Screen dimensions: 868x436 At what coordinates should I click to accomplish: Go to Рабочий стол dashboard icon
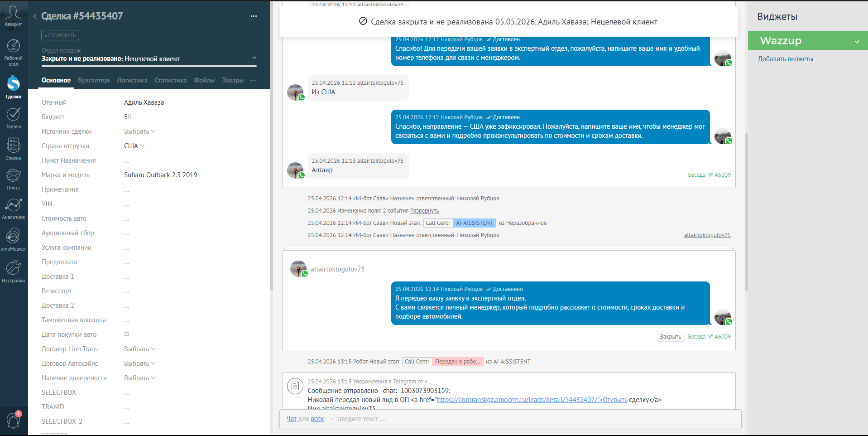pyautogui.click(x=13, y=46)
